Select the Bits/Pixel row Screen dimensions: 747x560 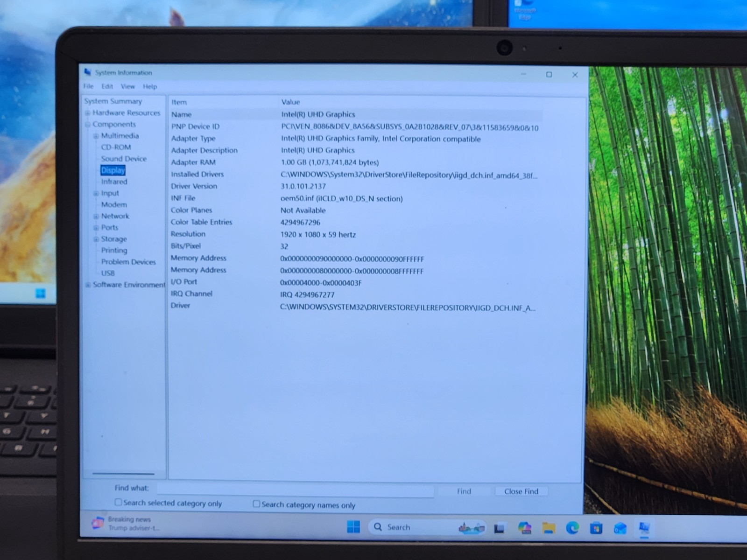point(356,246)
